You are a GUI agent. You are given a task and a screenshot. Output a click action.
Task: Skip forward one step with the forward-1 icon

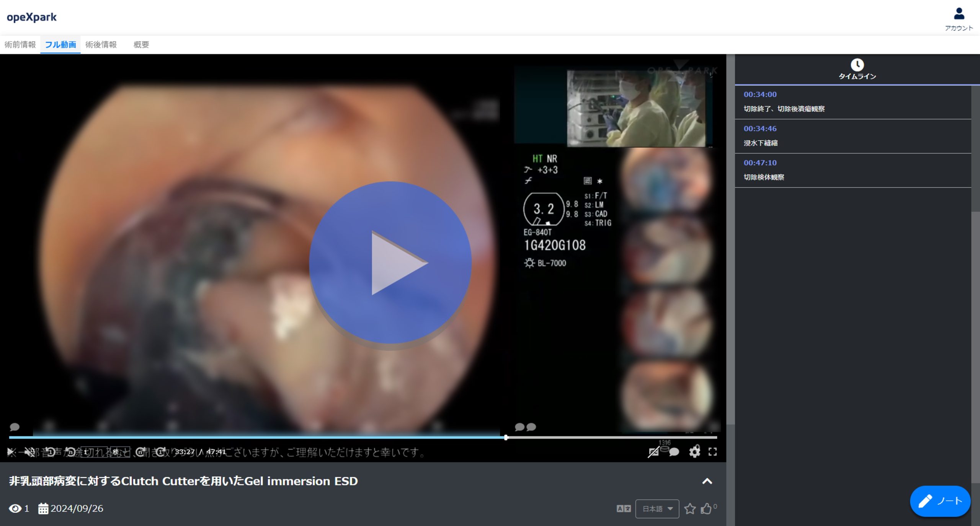[160, 452]
